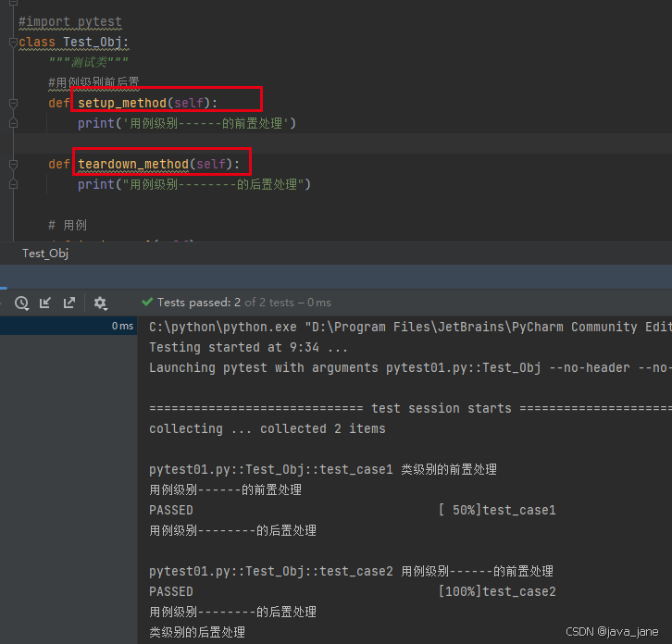Click the '[ 50%]test_case1' progress text
Viewport: 672px width, 644px height.
[x=497, y=511]
